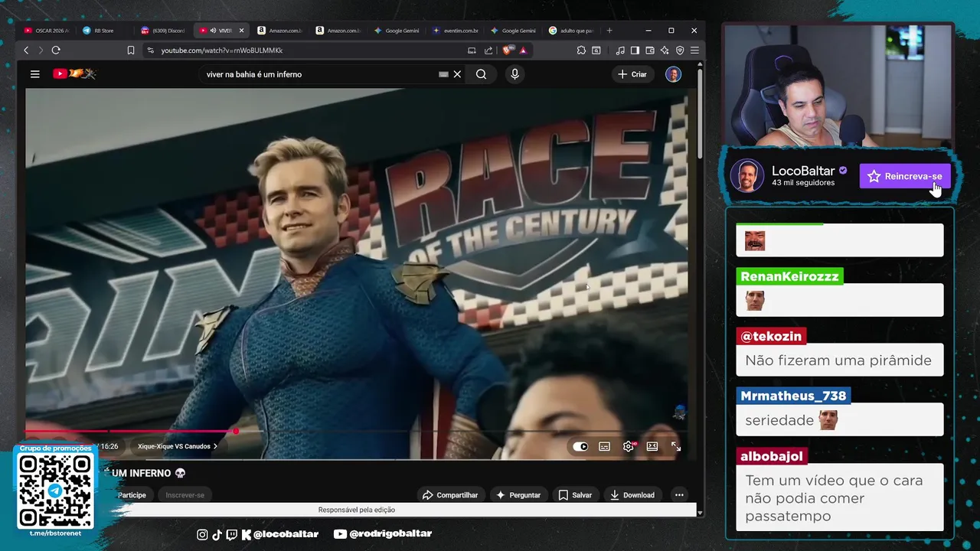Share the page via address bar icon
Image resolution: width=980 pixels, height=551 pixels.
coord(488,51)
